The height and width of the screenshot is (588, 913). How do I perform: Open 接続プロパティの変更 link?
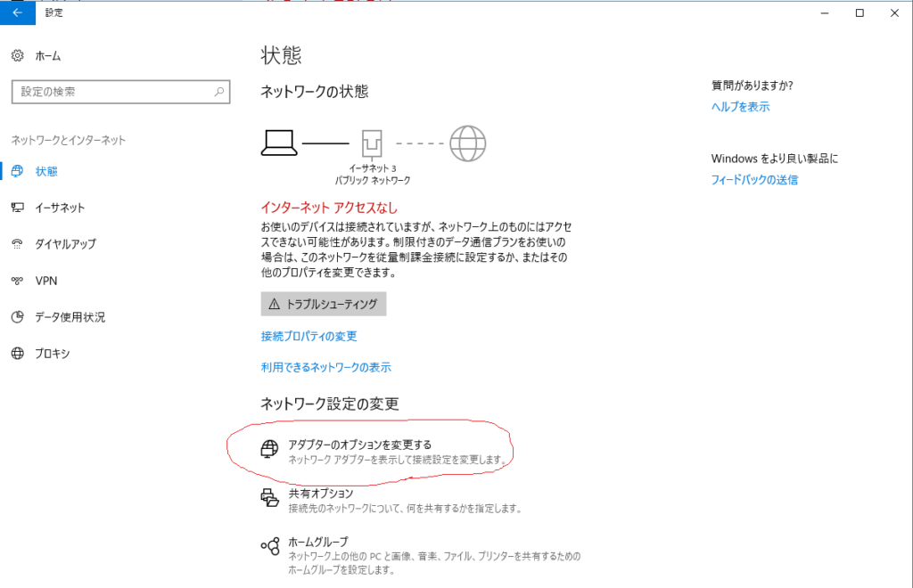(x=308, y=336)
